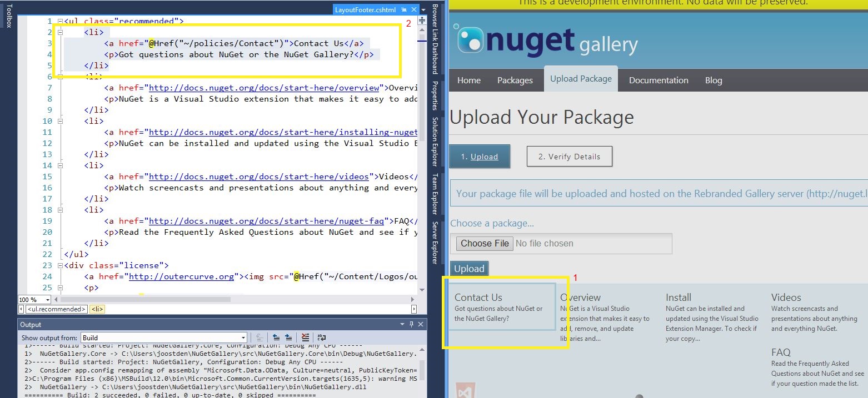Click the 'Build: 2 succeeded' output line
Screen dimensions: 868x398
tap(171, 395)
